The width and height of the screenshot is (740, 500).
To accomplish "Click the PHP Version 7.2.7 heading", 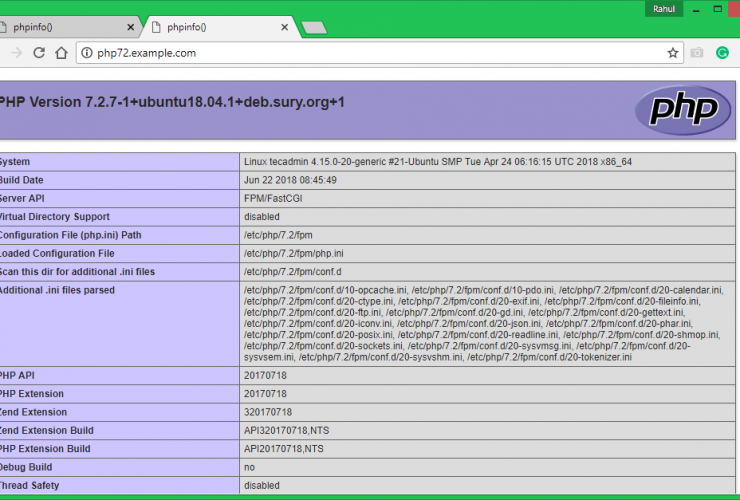I will (172, 102).
